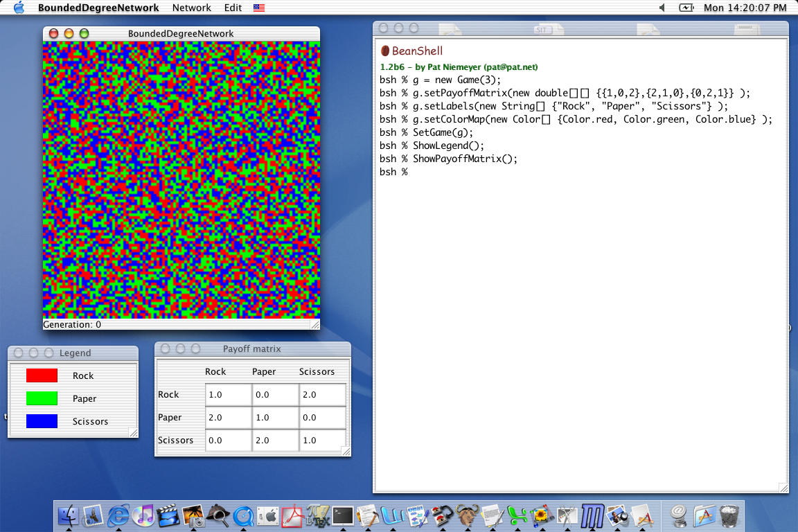Open Sherlock magnifier icon in Dock
The width and height of the screenshot is (798, 532).
[218, 515]
